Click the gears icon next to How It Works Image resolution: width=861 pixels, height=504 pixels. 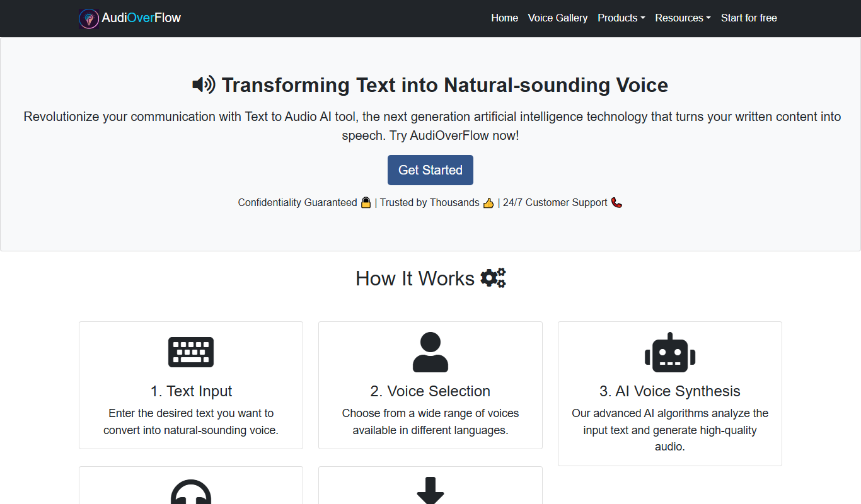pyautogui.click(x=493, y=278)
